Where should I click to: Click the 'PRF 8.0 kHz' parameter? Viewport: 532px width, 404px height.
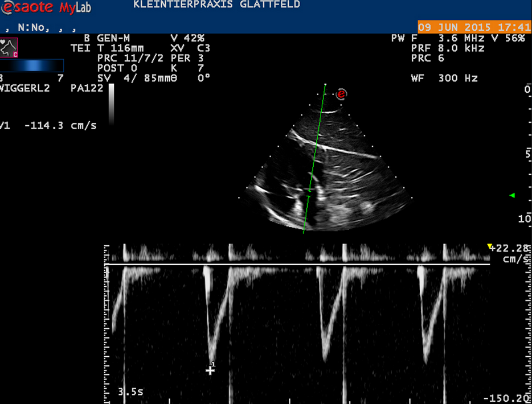tap(448, 48)
